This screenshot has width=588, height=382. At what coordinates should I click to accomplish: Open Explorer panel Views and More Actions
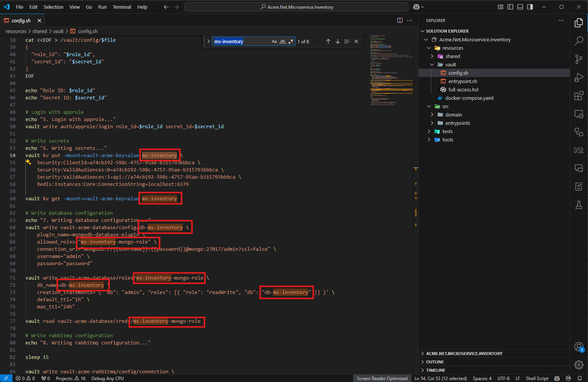point(561,20)
